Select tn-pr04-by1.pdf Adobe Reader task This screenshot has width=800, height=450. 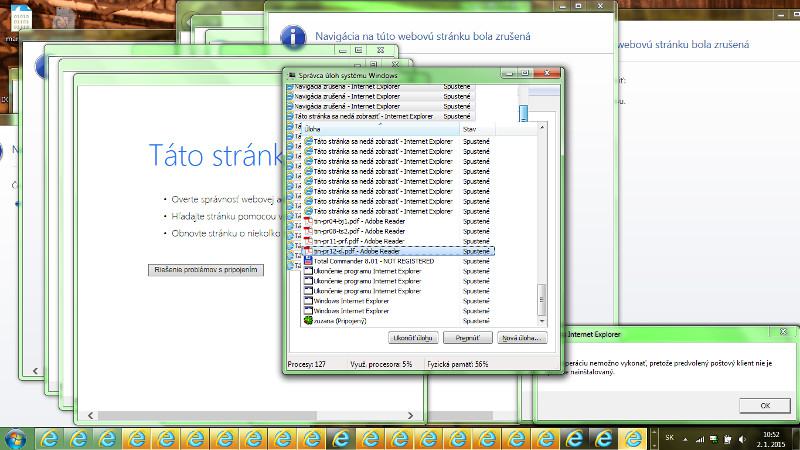[398, 221]
